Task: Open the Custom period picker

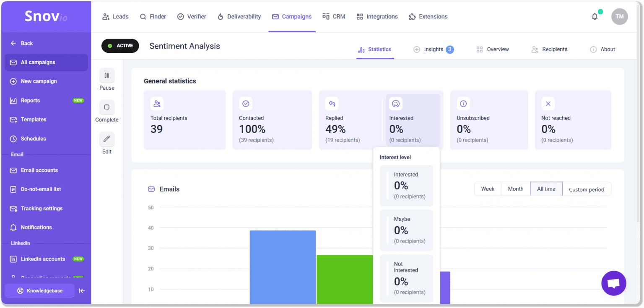Action: 586,189
